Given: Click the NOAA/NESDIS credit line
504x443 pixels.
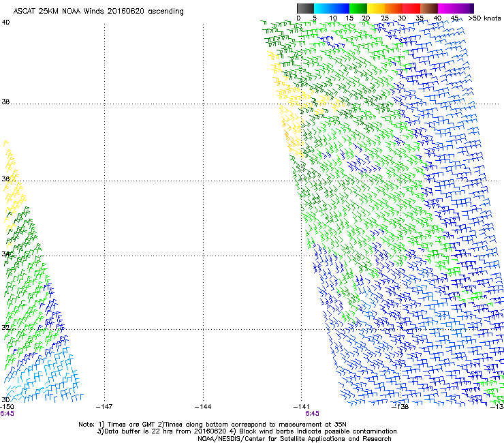Looking at the screenshot, I should point(294,439).
